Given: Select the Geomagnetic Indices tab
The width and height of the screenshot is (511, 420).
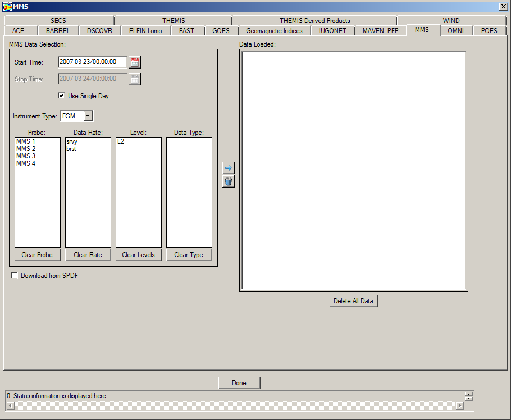Looking at the screenshot, I should (274, 31).
